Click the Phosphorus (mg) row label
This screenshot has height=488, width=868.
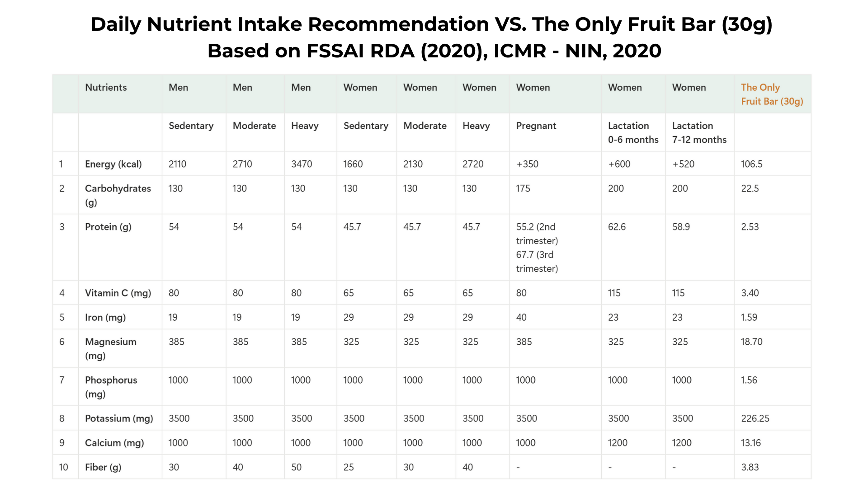click(111, 387)
